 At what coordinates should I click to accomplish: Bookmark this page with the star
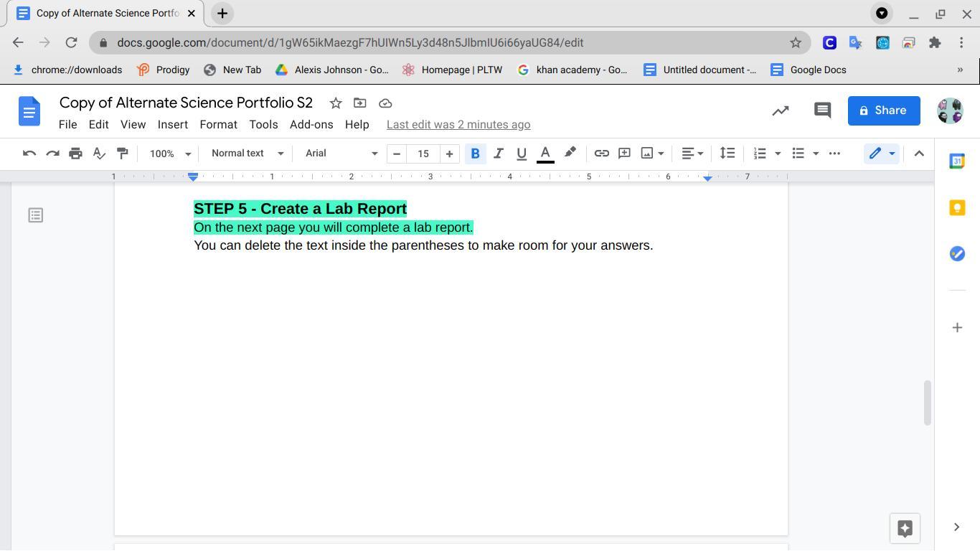click(x=796, y=43)
